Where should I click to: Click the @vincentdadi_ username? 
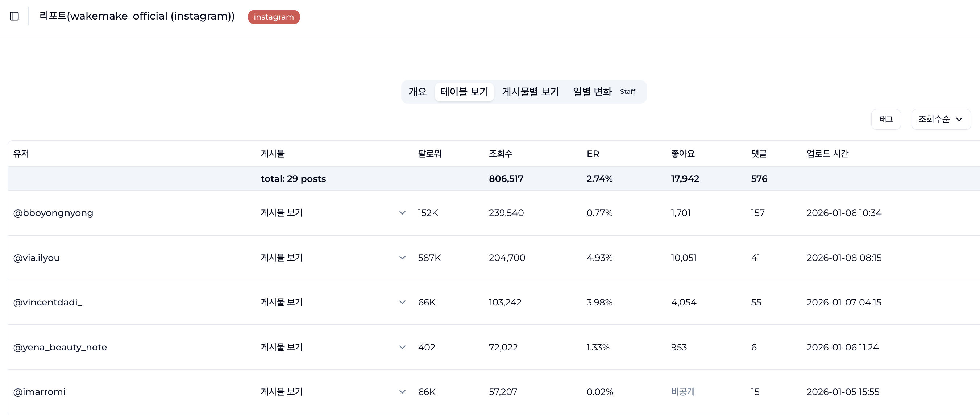point(47,302)
